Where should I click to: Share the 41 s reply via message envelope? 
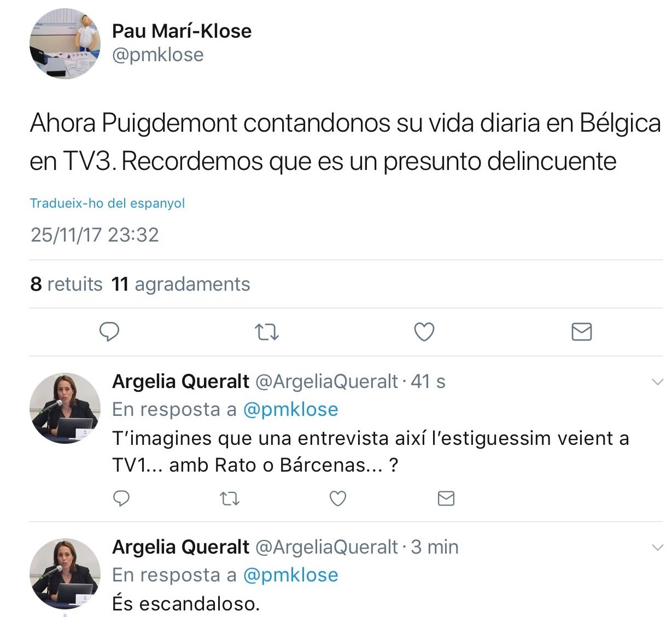click(446, 498)
